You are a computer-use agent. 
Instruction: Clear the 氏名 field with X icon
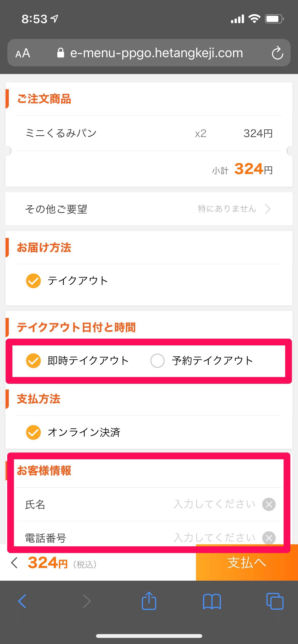point(269,504)
